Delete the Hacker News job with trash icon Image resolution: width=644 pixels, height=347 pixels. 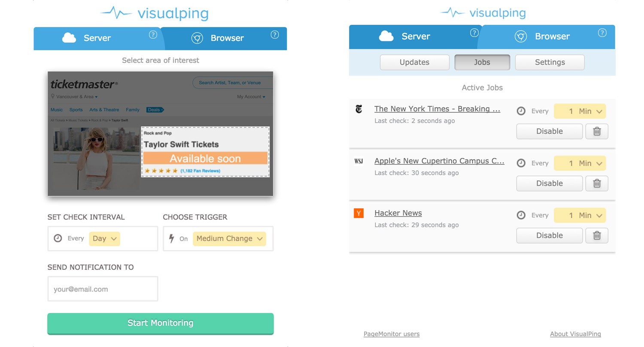click(597, 235)
